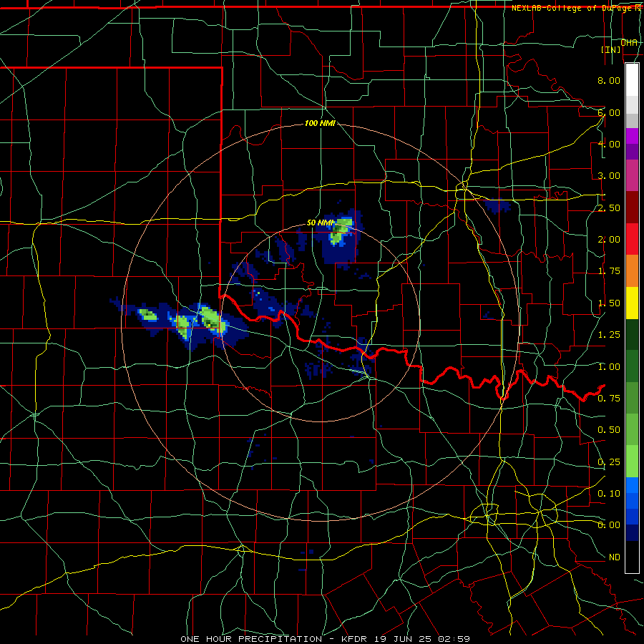Pick the yellow swatch on the color scale
This screenshot has height=644, width=644.
[632, 303]
